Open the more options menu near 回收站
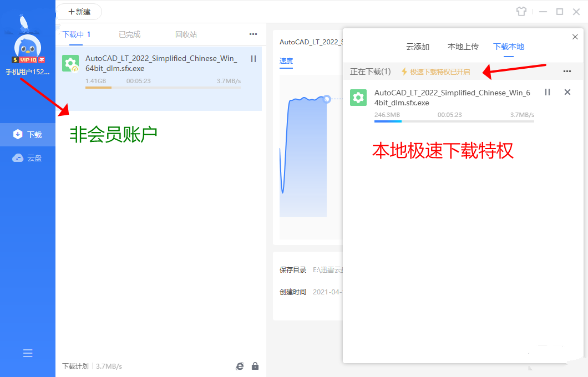588x377 pixels. coord(253,34)
